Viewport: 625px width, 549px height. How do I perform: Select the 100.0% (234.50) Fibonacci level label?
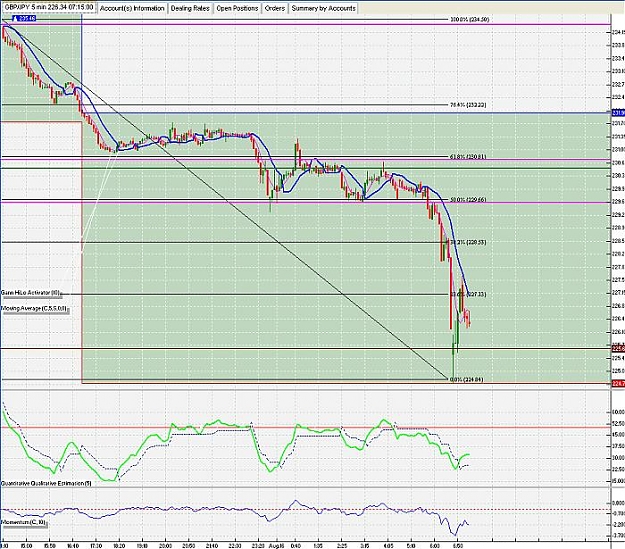point(470,19)
